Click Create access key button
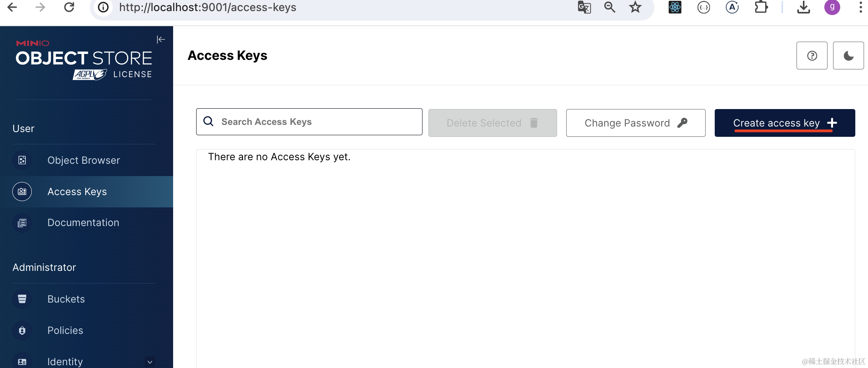 tap(785, 123)
